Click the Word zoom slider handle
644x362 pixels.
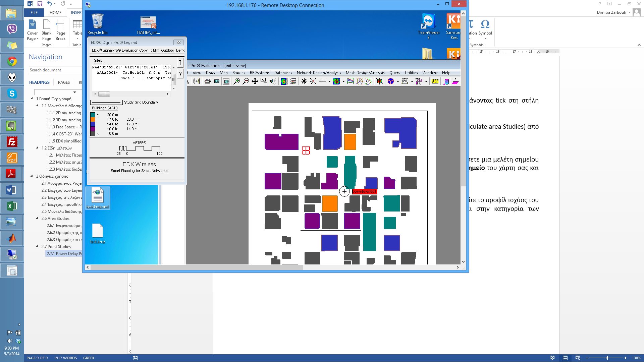click(x=607, y=358)
